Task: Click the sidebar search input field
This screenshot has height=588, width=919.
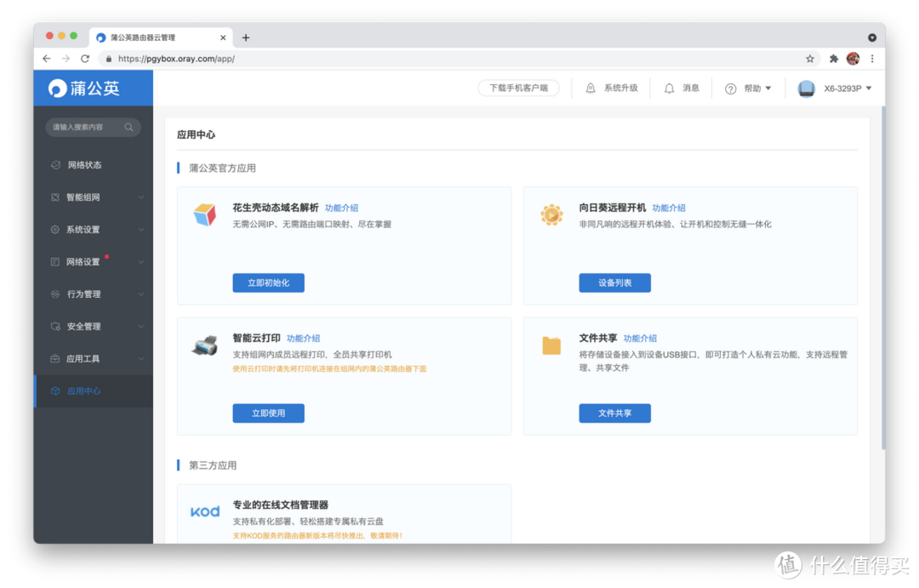Action: pos(89,126)
